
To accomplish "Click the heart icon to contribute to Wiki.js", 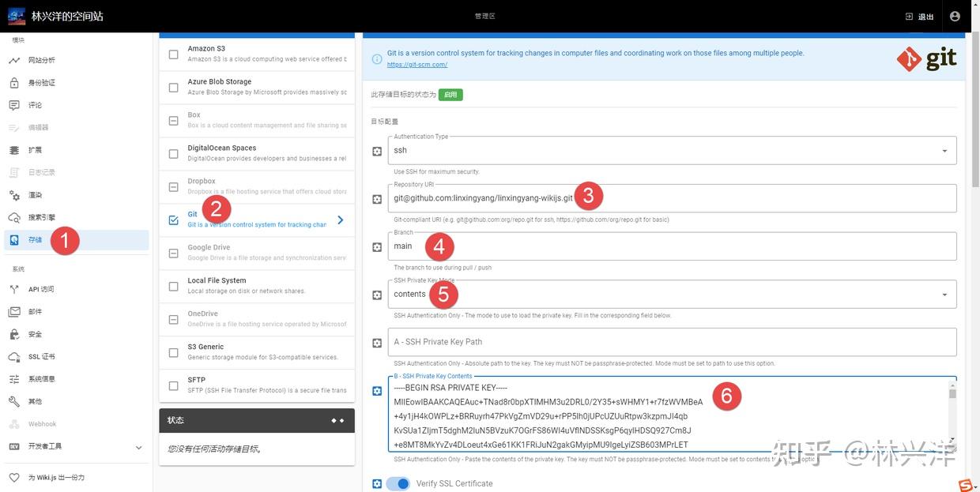I will [x=13, y=478].
